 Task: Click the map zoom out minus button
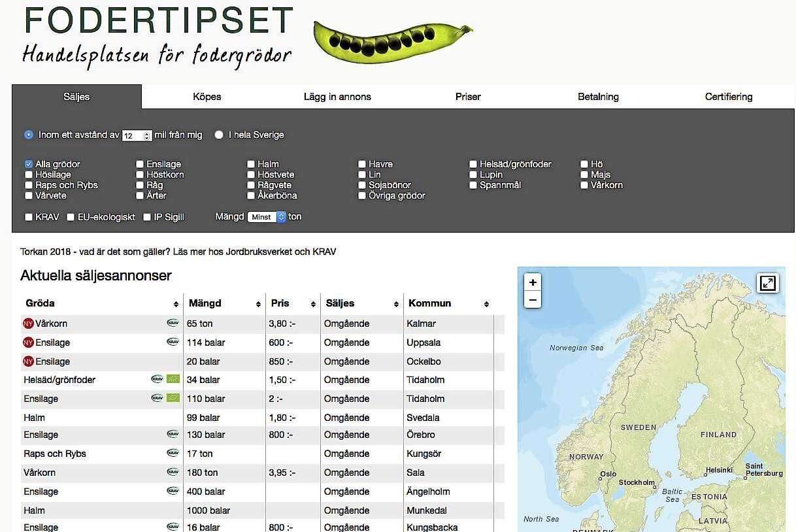[x=533, y=300]
